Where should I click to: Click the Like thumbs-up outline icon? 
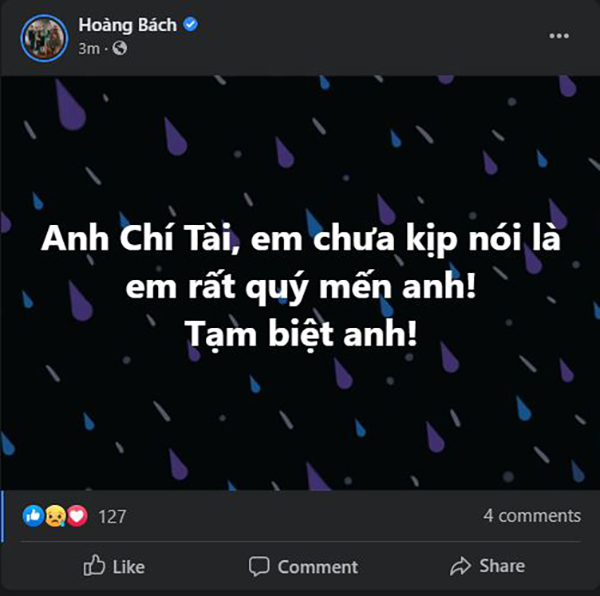94,565
